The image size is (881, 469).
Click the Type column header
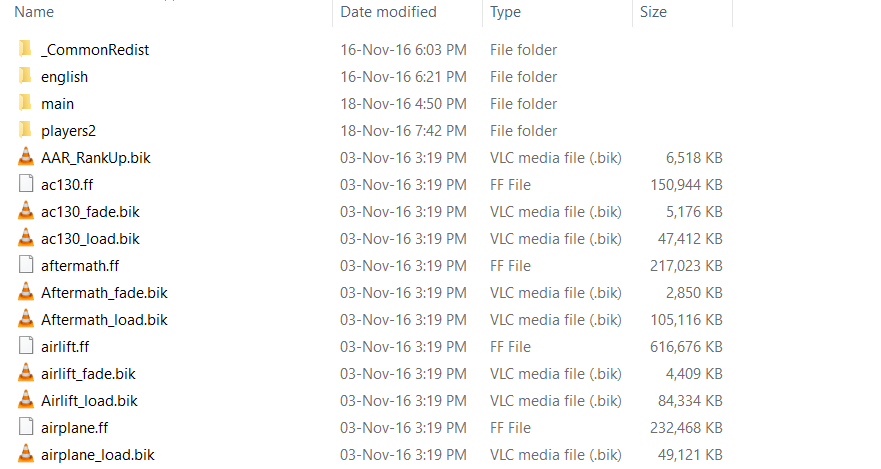pyautogui.click(x=505, y=12)
